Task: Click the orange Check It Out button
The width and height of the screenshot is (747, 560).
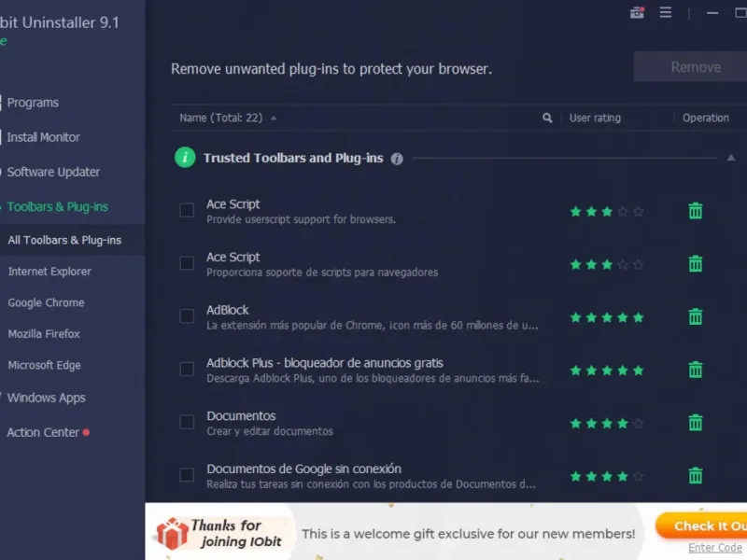Action: coord(703,526)
